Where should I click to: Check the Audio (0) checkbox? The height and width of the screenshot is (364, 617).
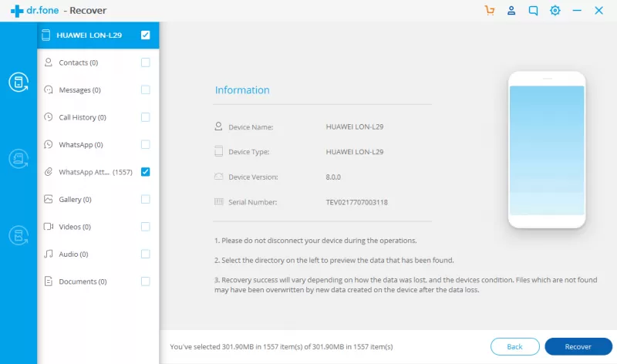click(146, 254)
